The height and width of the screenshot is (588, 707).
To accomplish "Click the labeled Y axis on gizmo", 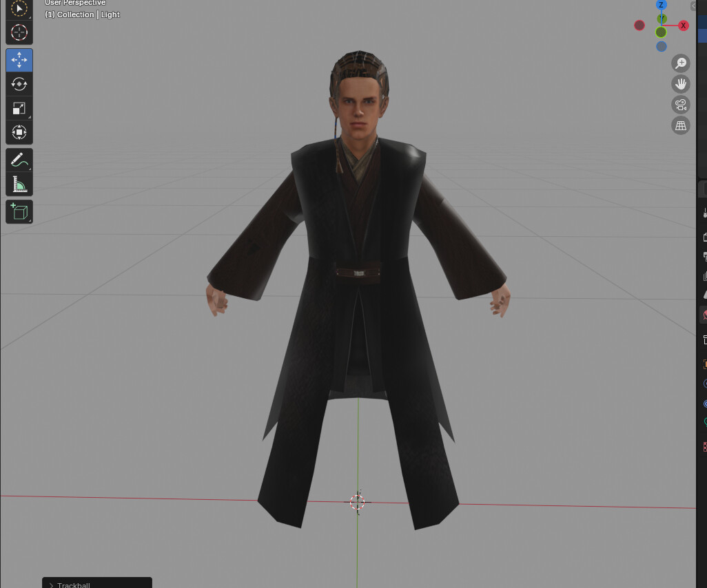I will (x=662, y=19).
